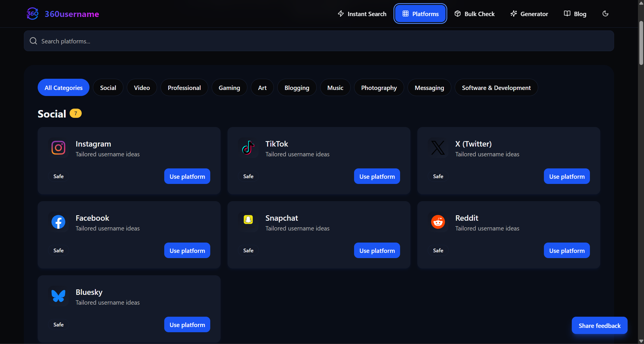The width and height of the screenshot is (644, 344).
Task: Click the Facebook icon
Action: click(58, 222)
